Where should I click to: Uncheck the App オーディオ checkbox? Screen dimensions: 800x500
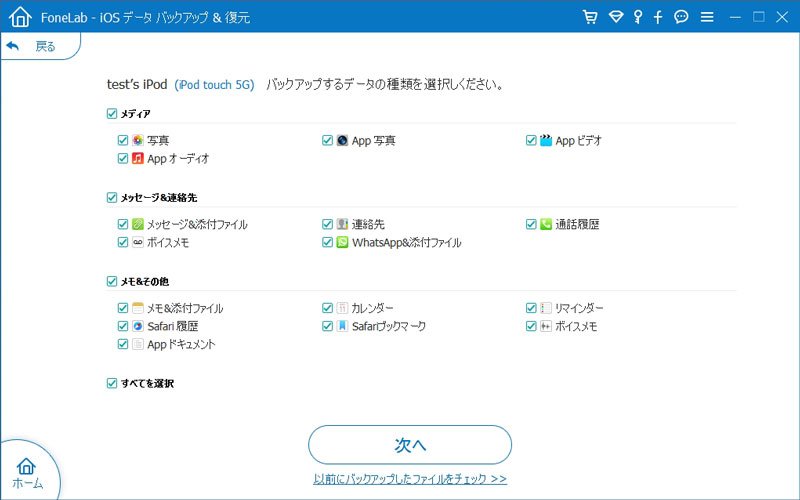point(123,158)
